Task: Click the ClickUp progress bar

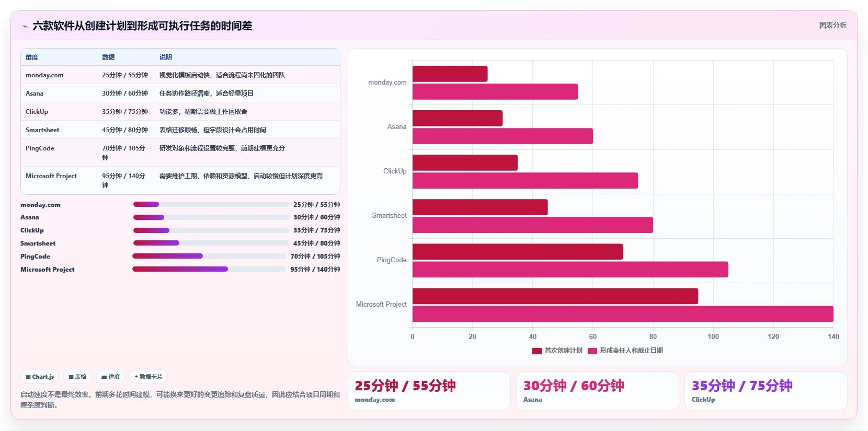Action: (x=211, y=230)
